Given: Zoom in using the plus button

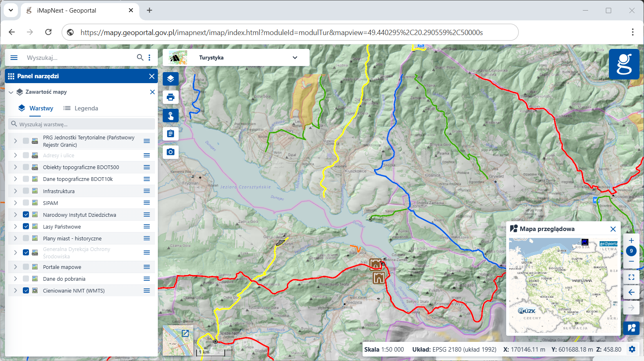Looking at the screenshot, I should tap(631, 240).
